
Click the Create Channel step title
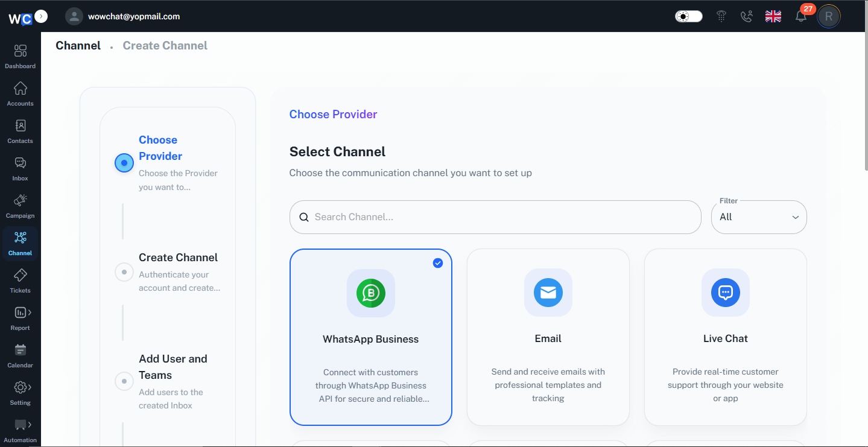pos(178,258)
